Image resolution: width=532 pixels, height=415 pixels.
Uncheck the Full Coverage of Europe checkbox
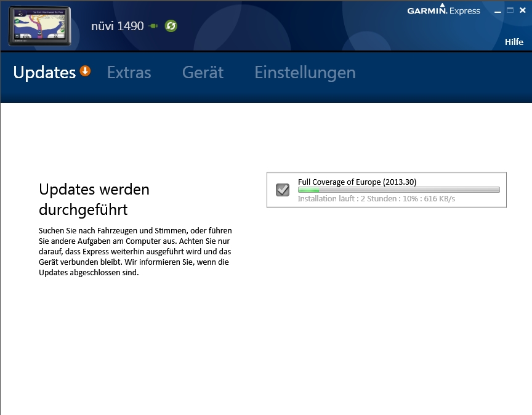[x=283, y=190]
